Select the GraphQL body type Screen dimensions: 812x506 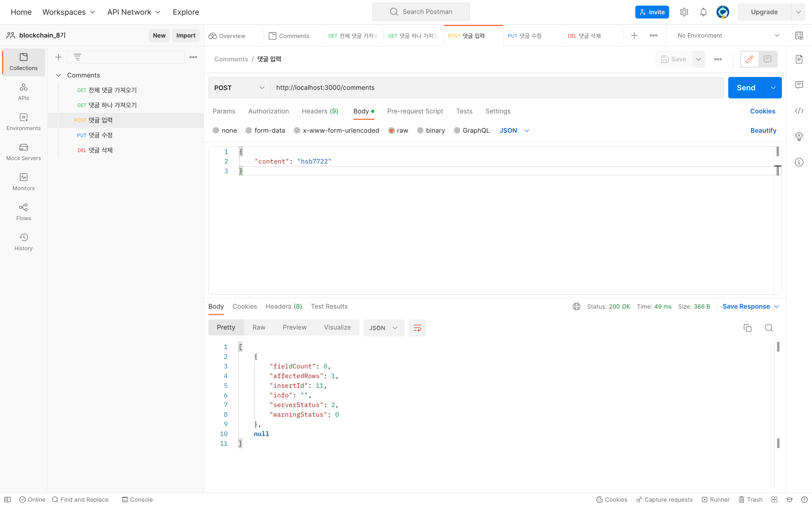tap(457, 131)
